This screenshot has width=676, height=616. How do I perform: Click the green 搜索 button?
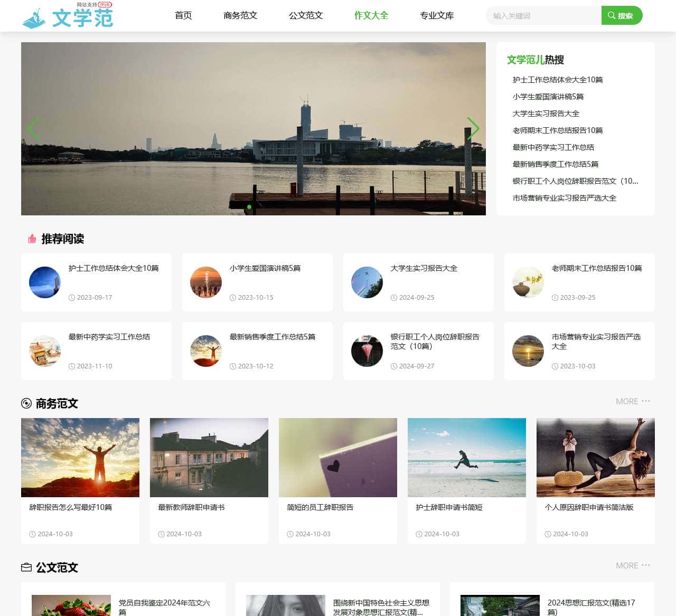(x=622, y=15)
